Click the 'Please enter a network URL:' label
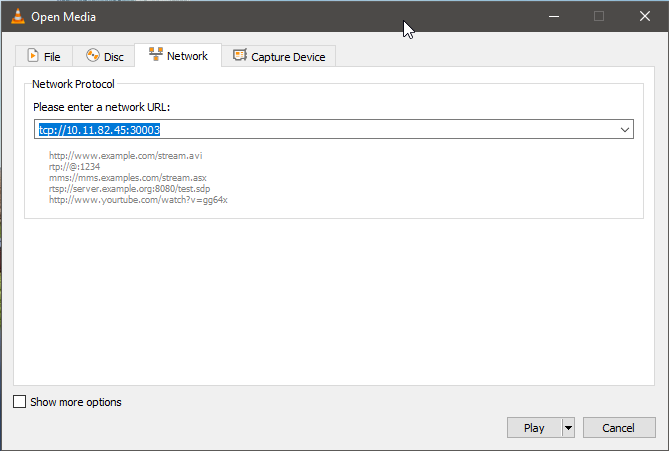This screenshot has height=451, width=669. tap(102, 107)
